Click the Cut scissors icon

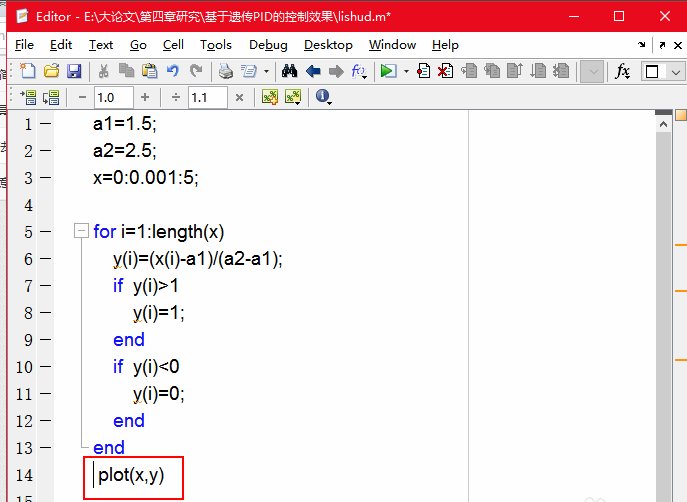(x=103, y=71)
